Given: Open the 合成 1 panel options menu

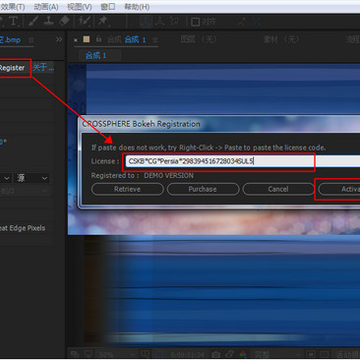Looking at the screenshot, I should [x=155, y=40].
